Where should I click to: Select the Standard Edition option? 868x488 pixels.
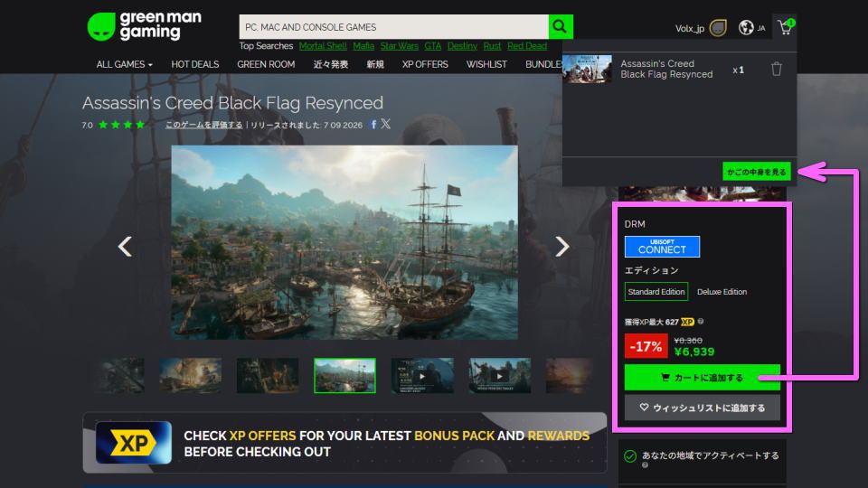[x=656, y=292]
